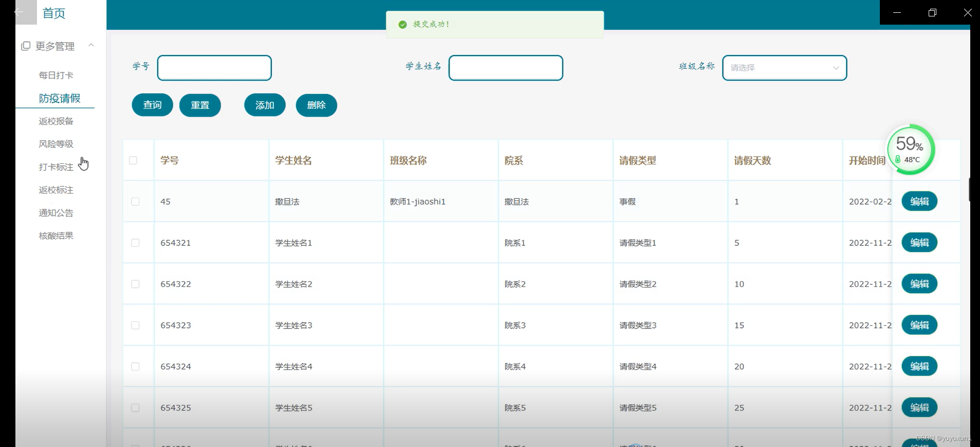
Task: Check the row with 学号 654323
Action: point(135,325)
